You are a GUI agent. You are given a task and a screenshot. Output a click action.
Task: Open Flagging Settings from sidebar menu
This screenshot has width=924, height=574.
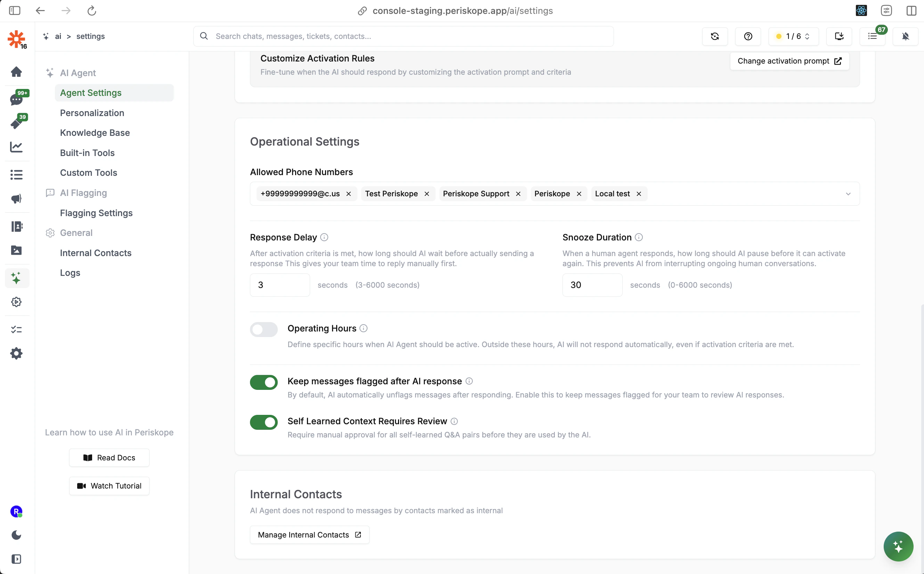(96, 213)
